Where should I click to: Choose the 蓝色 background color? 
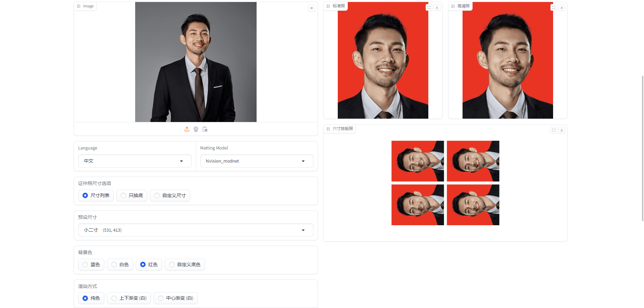[x=91, y=264]
